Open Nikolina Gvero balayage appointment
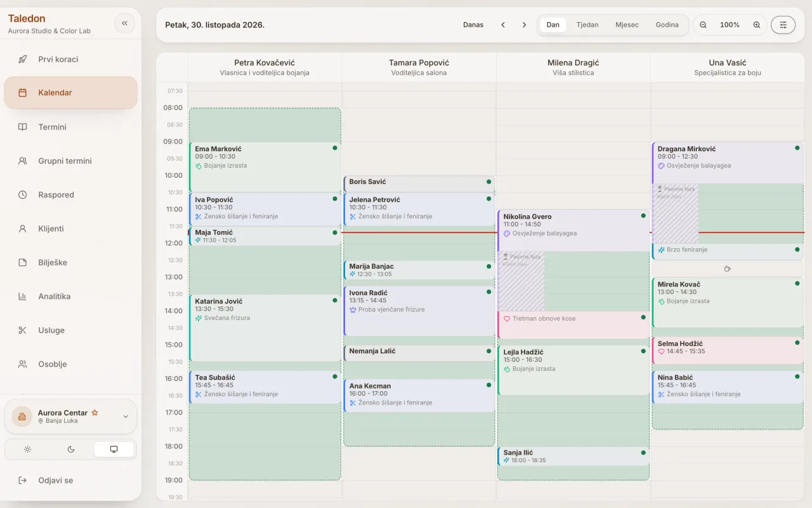The image size is (812, 508). 573,231
